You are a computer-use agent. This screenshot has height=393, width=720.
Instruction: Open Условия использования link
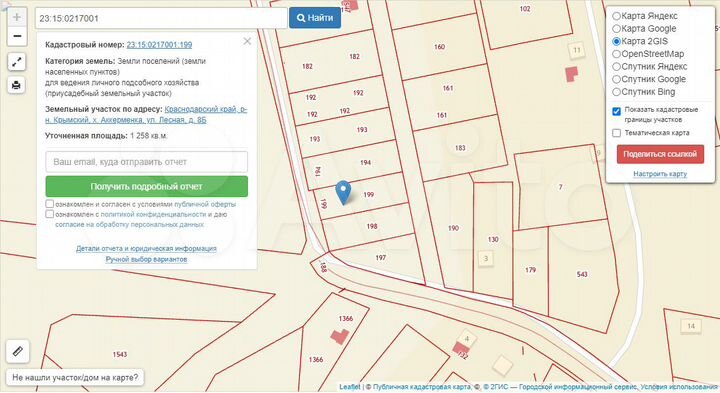(x=679, y=387)
